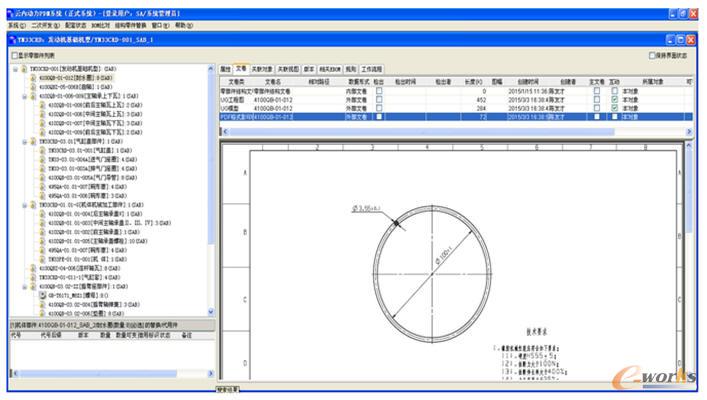The height and width of the screenshot is (400, 707).
Task: Click the GB-T5171 standard part icon
Action: (x=42, y=295)
